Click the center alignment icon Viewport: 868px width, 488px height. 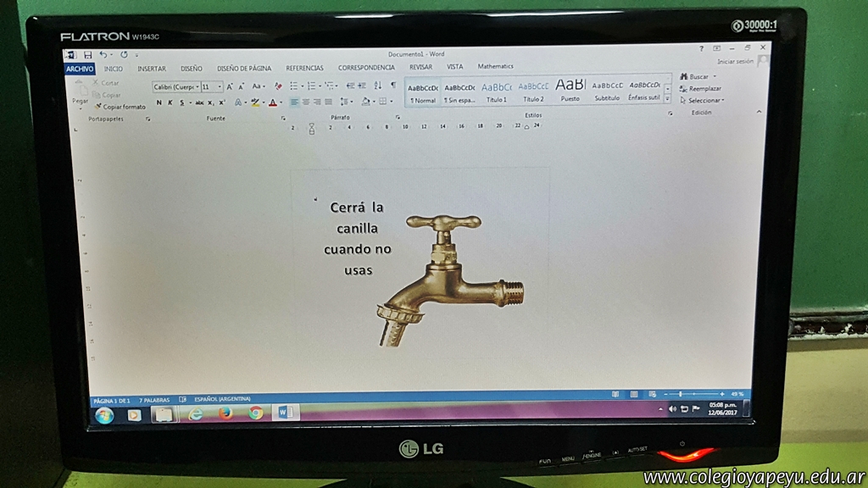point(305,102)
